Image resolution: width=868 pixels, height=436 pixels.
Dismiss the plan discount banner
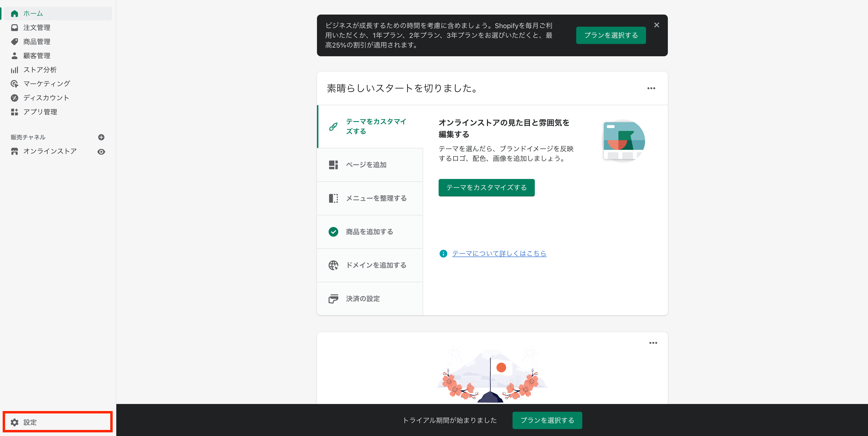[656, 25]
